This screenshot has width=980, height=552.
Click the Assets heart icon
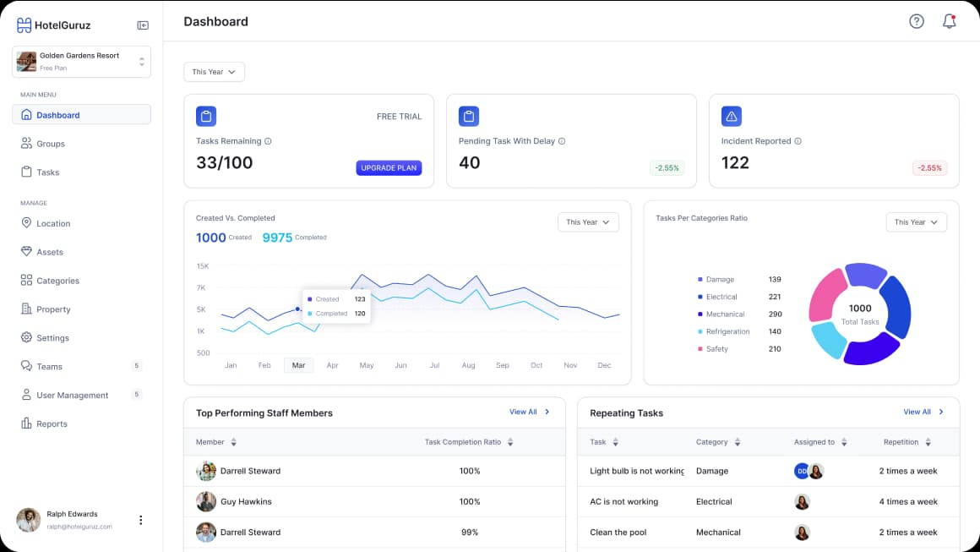(x=28, y=251)
